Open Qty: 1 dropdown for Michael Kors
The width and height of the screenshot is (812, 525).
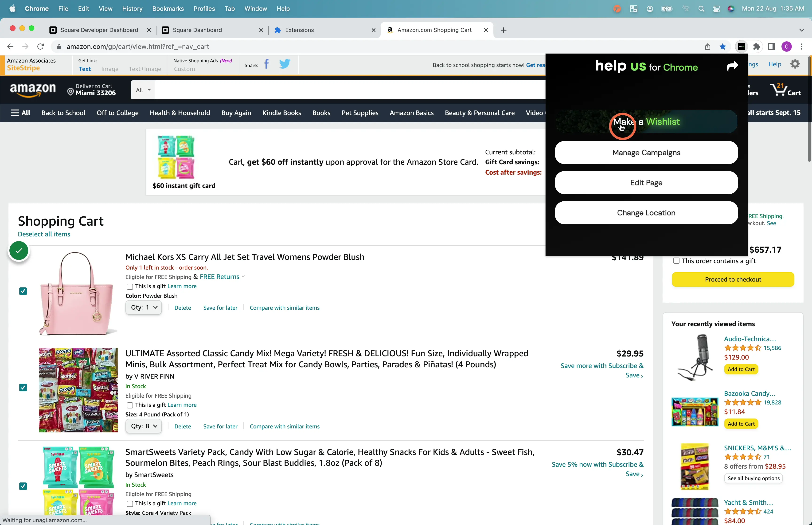tap(144, 307)
